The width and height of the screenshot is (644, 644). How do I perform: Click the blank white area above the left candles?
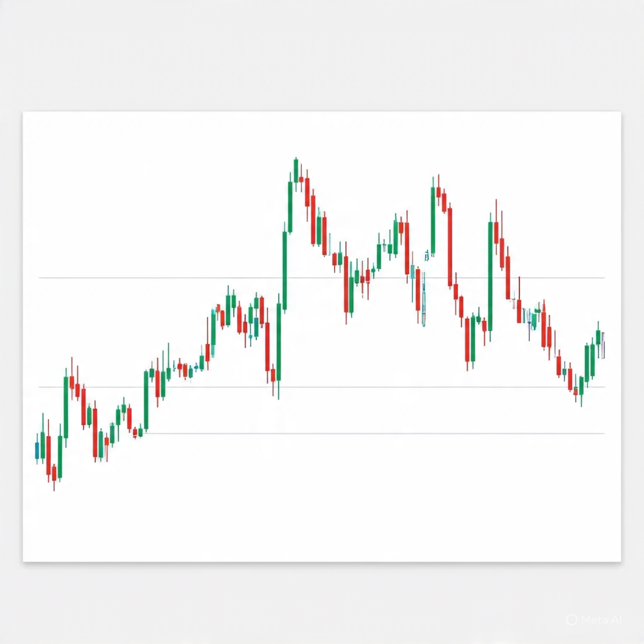(x=126, y=201)
